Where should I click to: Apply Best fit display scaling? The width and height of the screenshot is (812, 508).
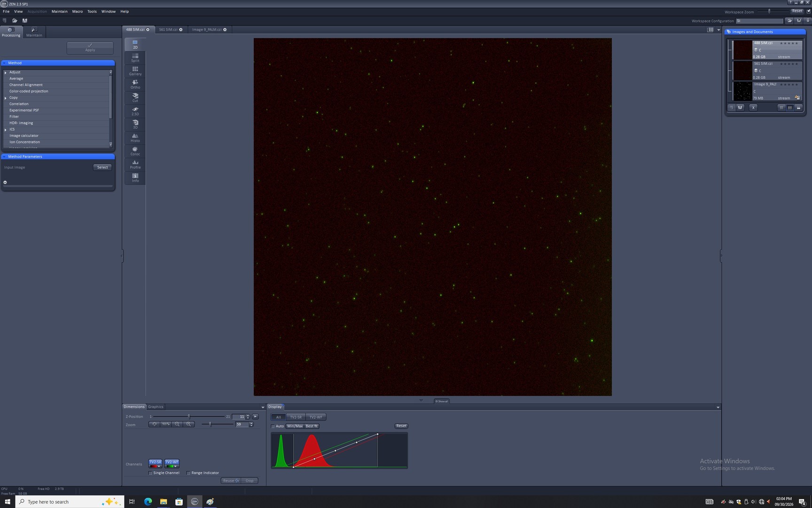point(312,426)
